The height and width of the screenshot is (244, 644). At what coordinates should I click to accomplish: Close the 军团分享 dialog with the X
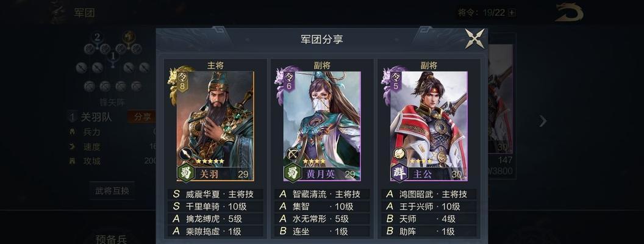click(x=475, y=38)
